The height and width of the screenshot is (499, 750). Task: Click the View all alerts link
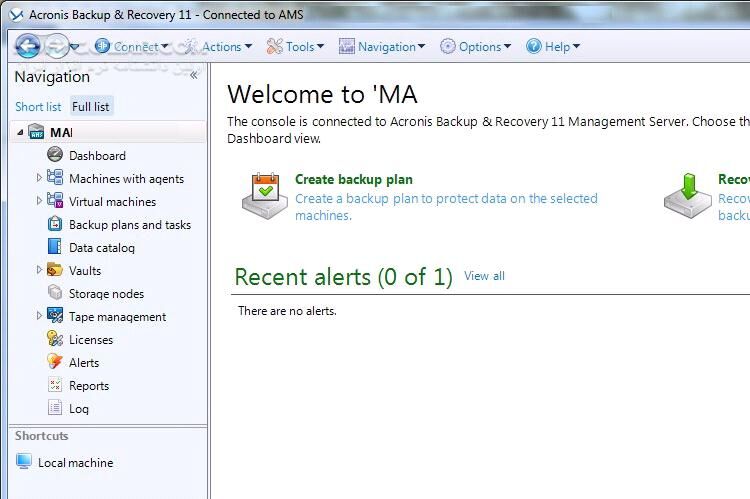[x=484, y=276]
